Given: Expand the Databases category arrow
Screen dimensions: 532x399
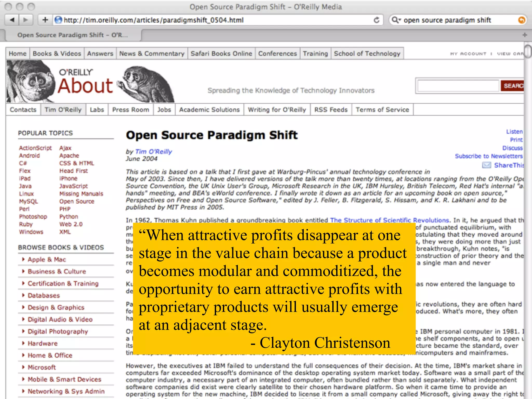Looking at the screenshot, I should point(24,295).
